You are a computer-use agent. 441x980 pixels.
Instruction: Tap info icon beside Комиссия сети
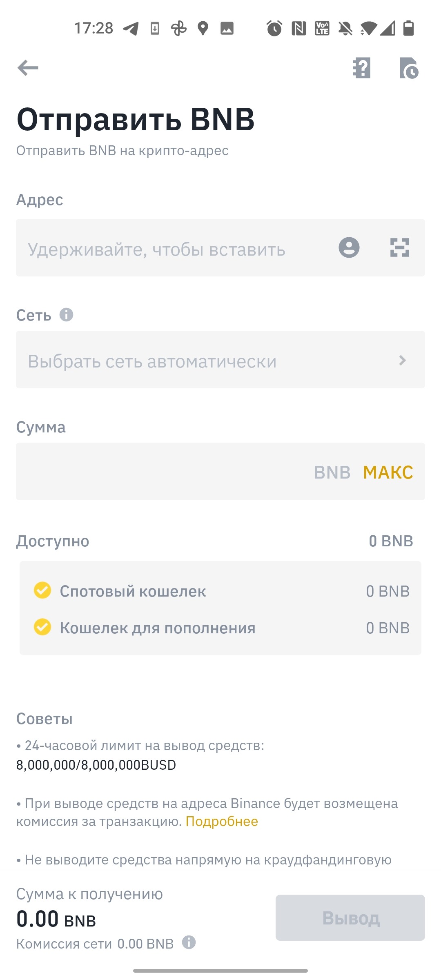(189, 942)
